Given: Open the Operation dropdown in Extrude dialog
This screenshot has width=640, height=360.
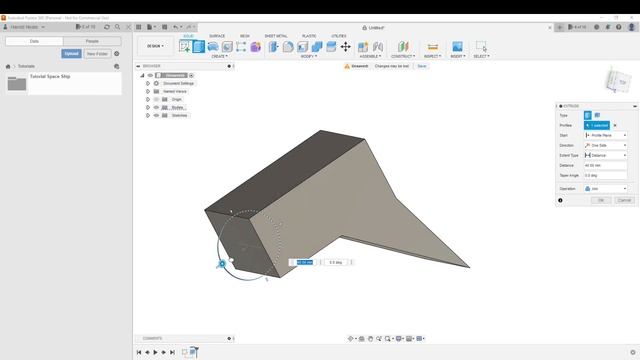Looking at the screenshot, I should pos(605,189).
